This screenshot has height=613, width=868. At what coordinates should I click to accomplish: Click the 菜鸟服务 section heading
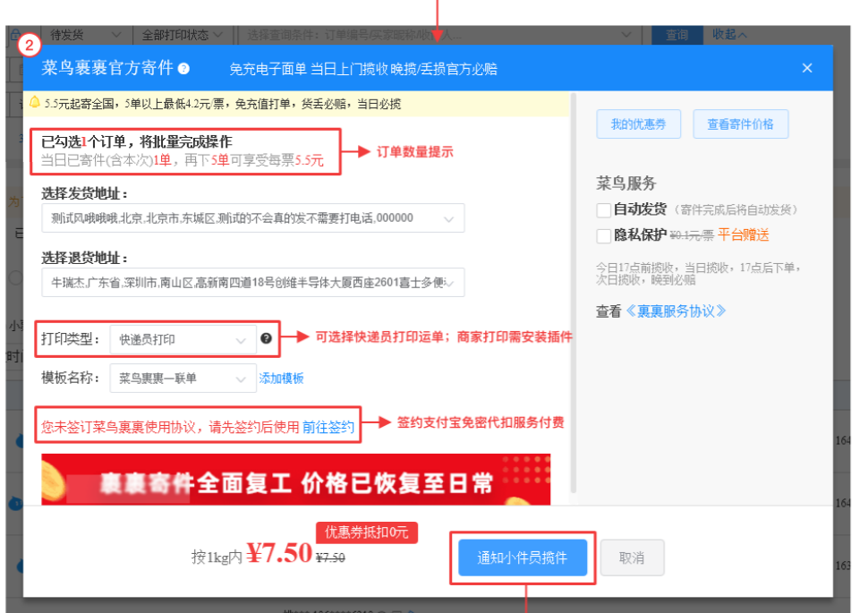(x=626, y=183)
